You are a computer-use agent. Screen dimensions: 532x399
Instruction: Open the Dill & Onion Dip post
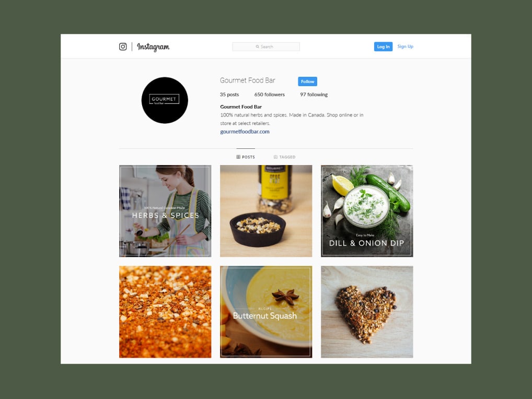[x=367, y=211]
